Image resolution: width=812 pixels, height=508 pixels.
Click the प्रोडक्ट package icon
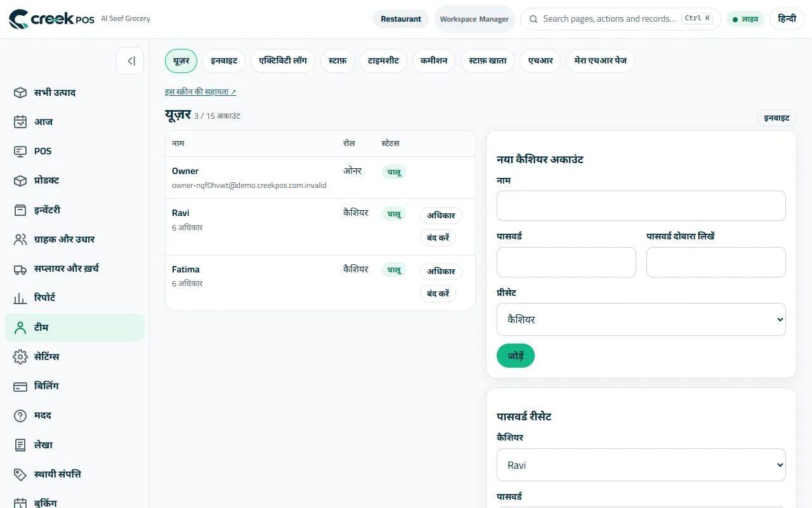pos(20,180)
